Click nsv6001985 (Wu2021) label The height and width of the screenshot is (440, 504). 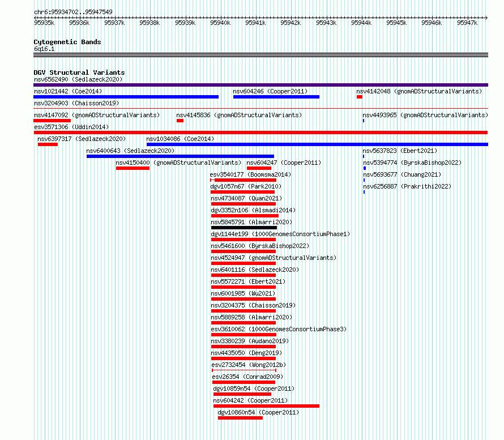click(243, 293)
